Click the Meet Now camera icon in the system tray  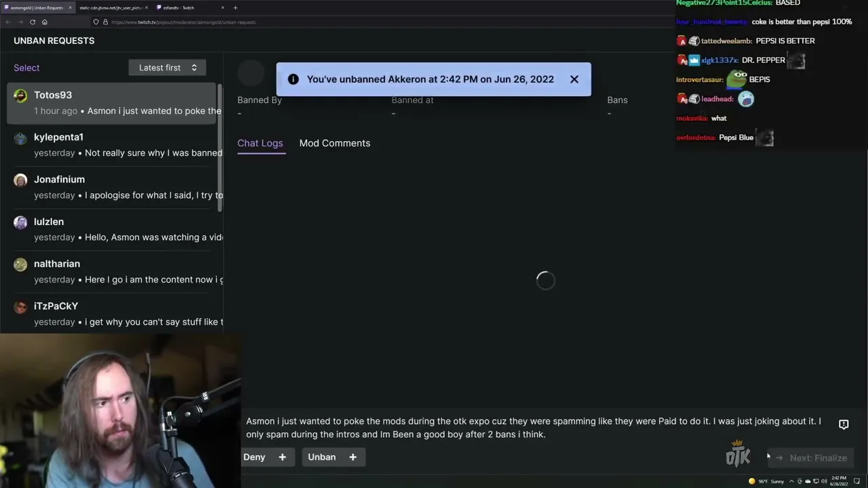pyautogui.click(x=800, y=481)
